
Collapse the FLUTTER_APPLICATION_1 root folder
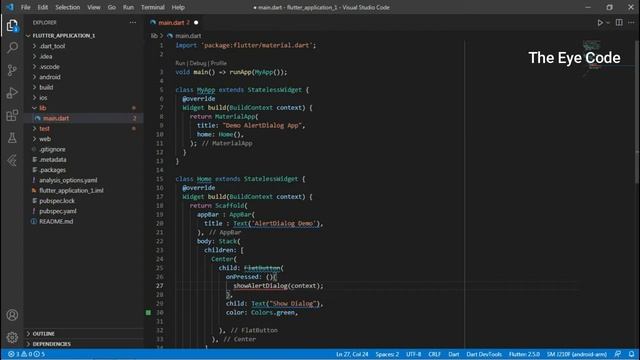coord(64,36)
